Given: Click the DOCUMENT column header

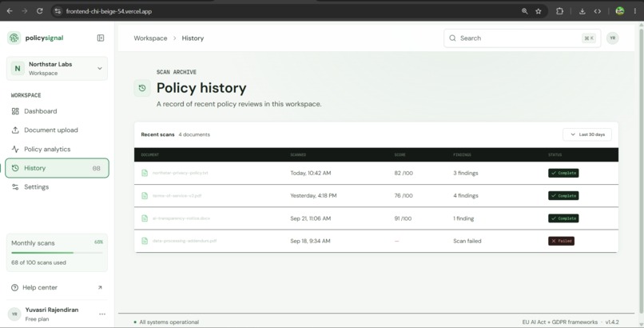Looking at the screenshot, I should 150,155.
